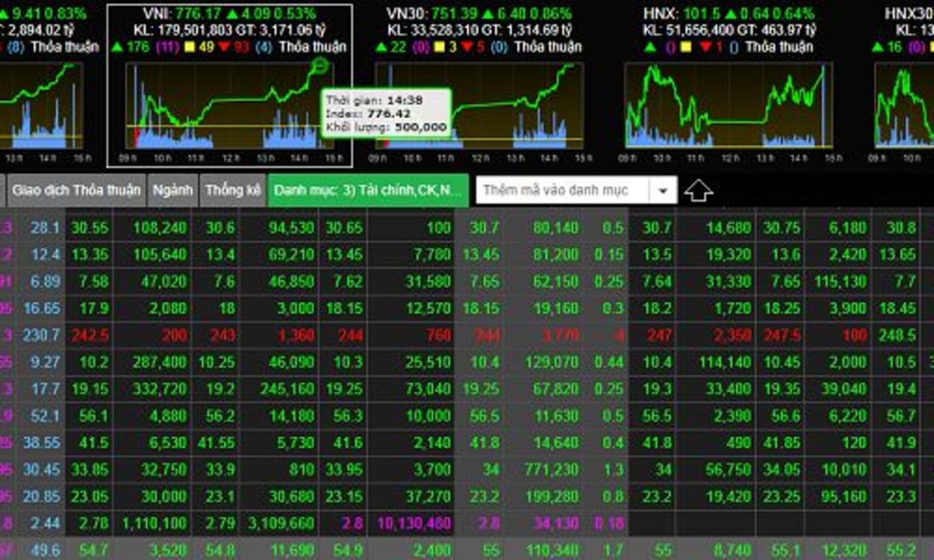
Task: Click the yellow square showing 49 in VNI
Action: (189, 47)
